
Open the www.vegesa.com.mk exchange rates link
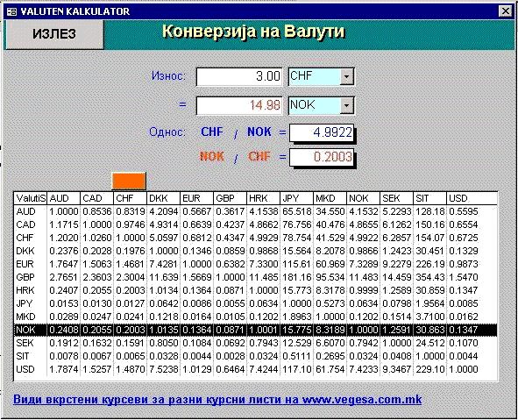tap(217, 400)
